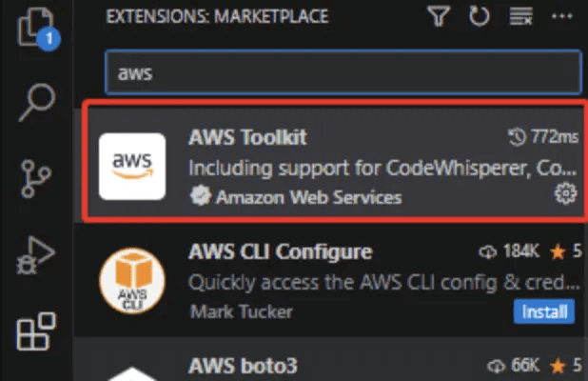The image size is (588, 381).
Task: Select the AWS Toolkit extension entry
Action: click(335, 161)
